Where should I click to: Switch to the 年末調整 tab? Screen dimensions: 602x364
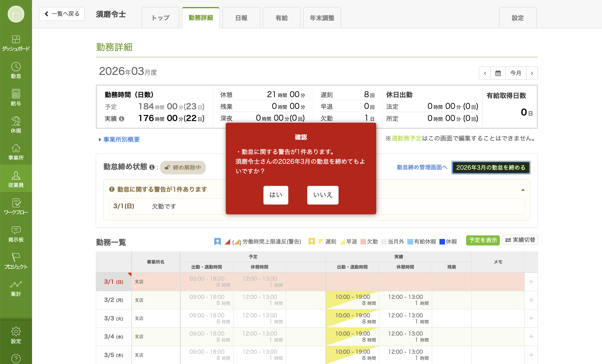click(322, 18)
